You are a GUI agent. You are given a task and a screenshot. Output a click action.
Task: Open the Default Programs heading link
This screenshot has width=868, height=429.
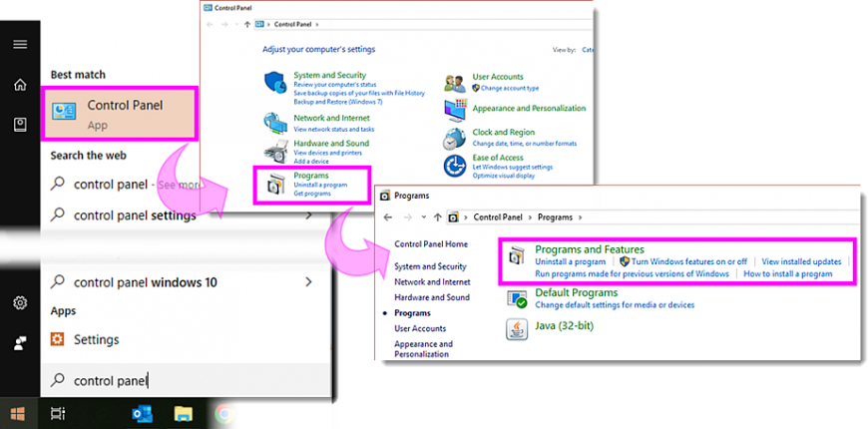point(577,293)
